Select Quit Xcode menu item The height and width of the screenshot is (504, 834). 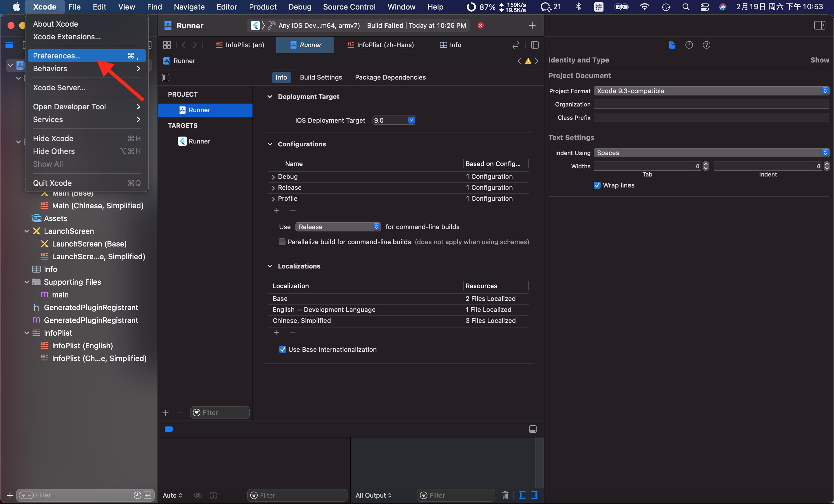coord(87,183)
